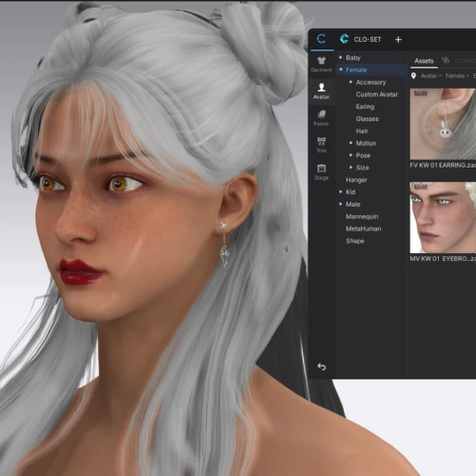The image size is (476, 476).
Task: Expand the Kid folder arrow
Action: click(x=341, y=191)
